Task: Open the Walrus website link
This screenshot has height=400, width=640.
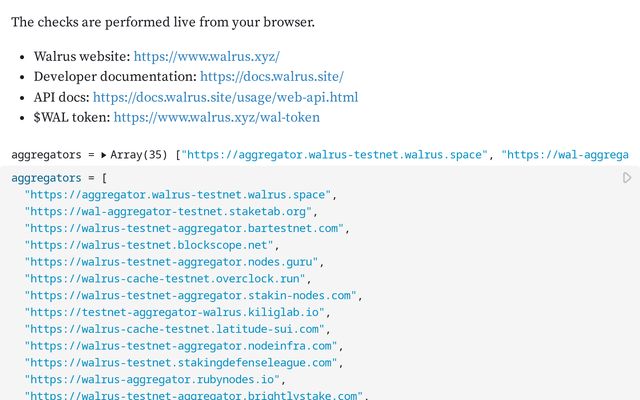Action: [206, 57]
